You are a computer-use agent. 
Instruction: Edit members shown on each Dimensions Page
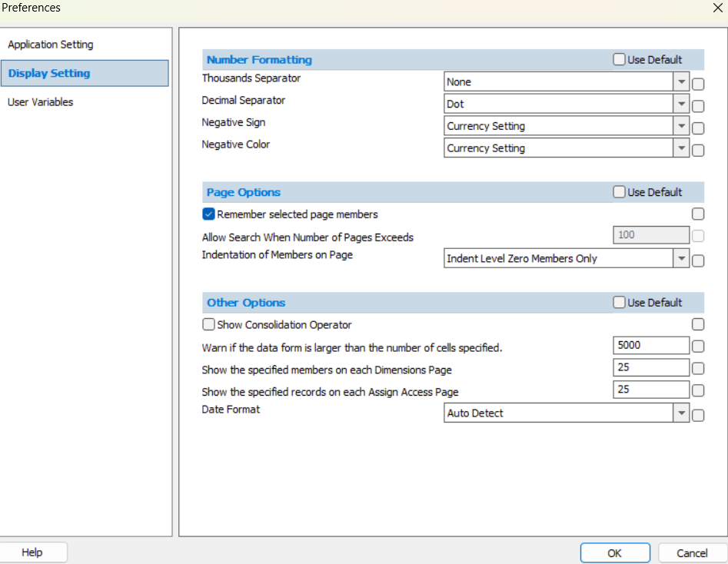point(651,367)
